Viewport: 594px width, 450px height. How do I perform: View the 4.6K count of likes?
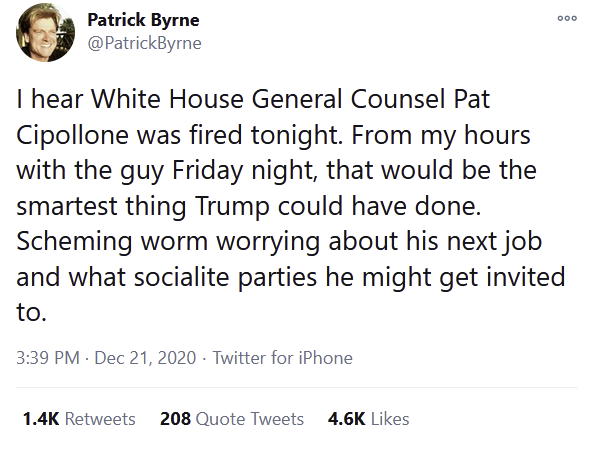[347, 419]
